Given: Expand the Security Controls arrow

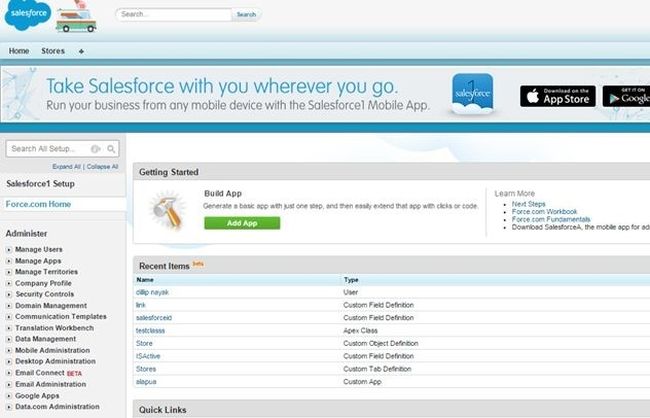Looking at the screenshot, I should tap(9, 294).
